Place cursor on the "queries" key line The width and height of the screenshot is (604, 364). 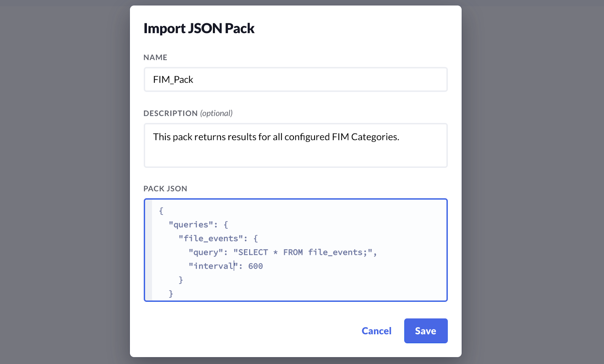pos(191,225)
